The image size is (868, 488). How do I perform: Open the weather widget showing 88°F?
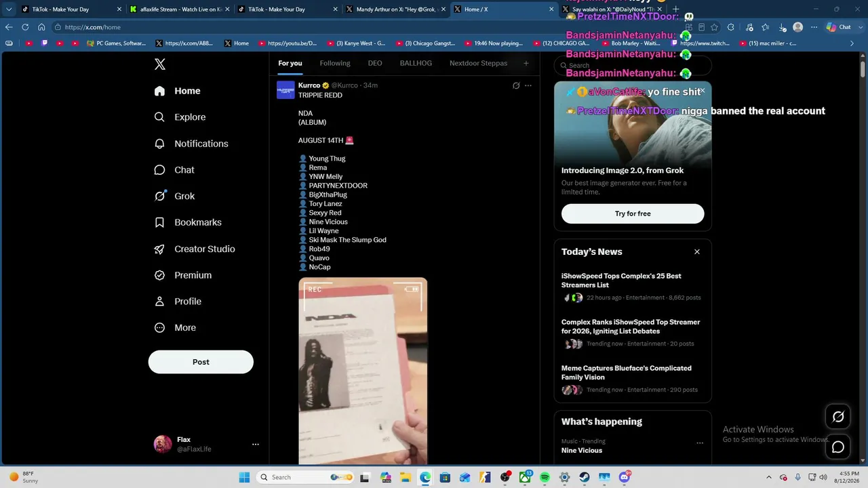click(24, 477)
